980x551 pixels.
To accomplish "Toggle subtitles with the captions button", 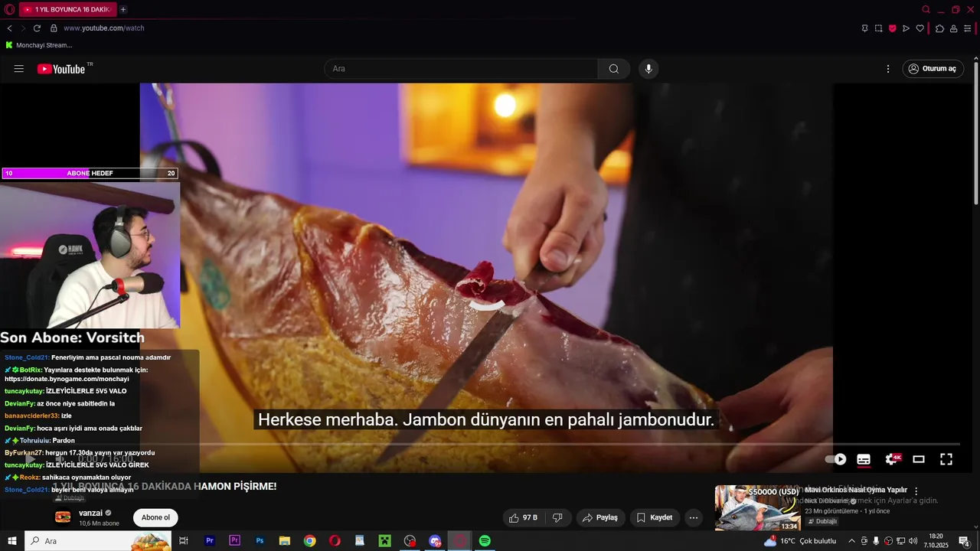I will tap(864, 459).
